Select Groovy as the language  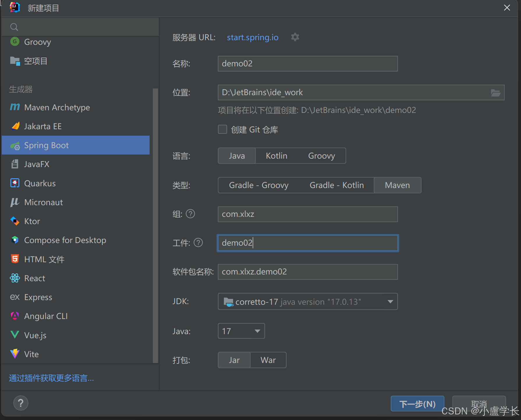(x=321, y=156)
